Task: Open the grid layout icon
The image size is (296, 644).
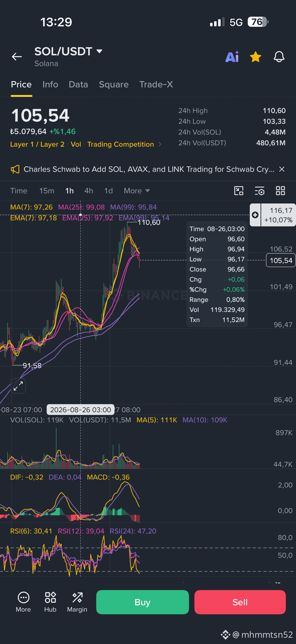Action: [x=281, y=191]
